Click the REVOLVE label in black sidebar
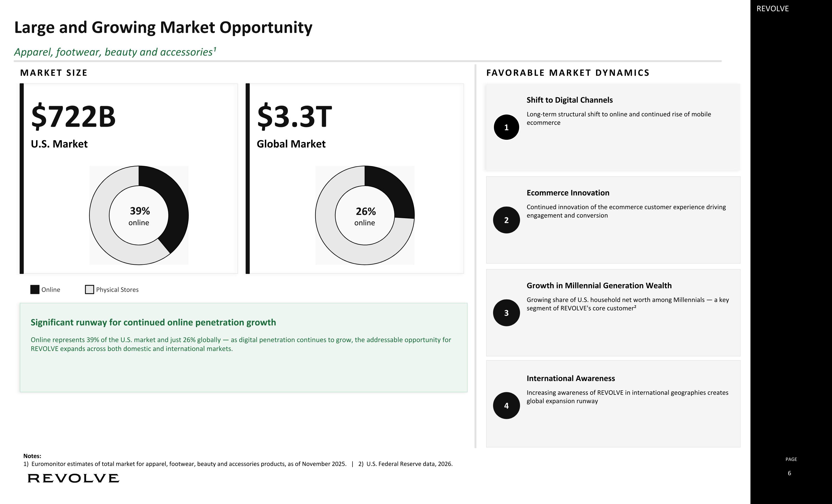 pos(773,9)
